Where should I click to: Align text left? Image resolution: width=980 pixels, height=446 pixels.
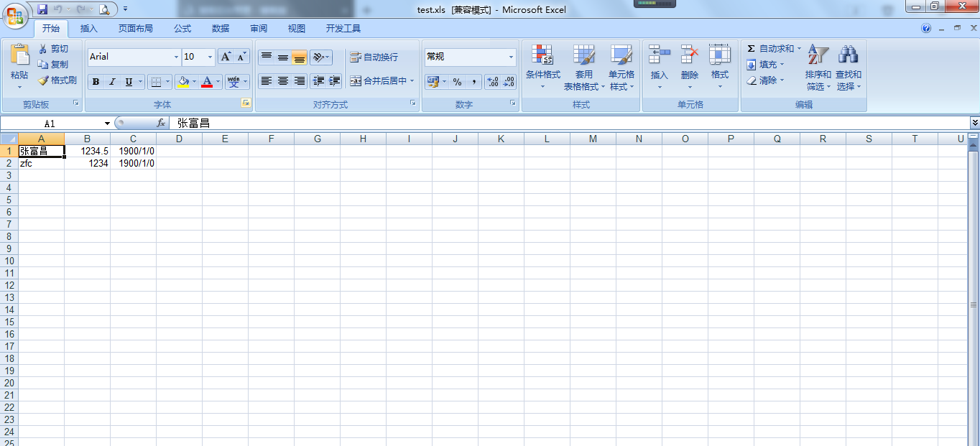[267, 81]
